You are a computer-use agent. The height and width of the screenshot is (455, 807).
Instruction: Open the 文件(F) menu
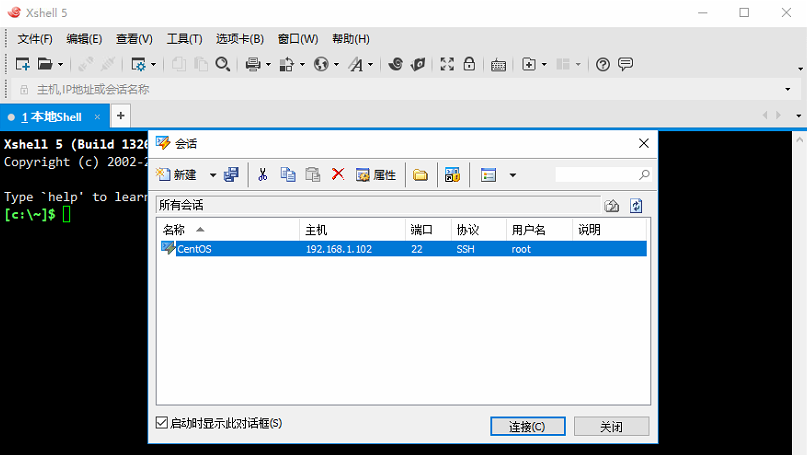coord(35,39)
